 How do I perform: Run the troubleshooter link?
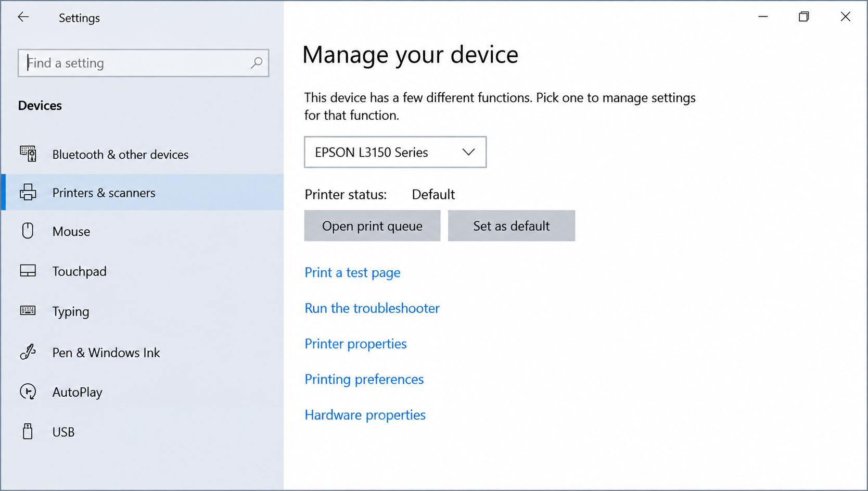[x=372, y=308]
